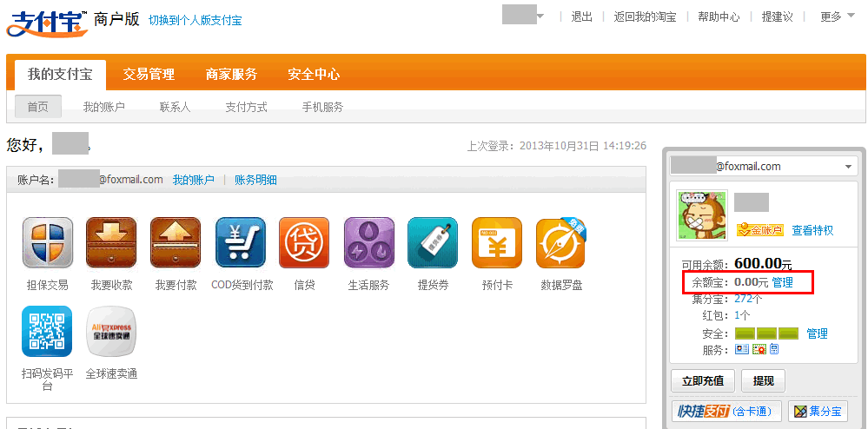Click 管理 next to 余额宝
This screenshot has width=868, height=429.
click(x=783, y=282)
